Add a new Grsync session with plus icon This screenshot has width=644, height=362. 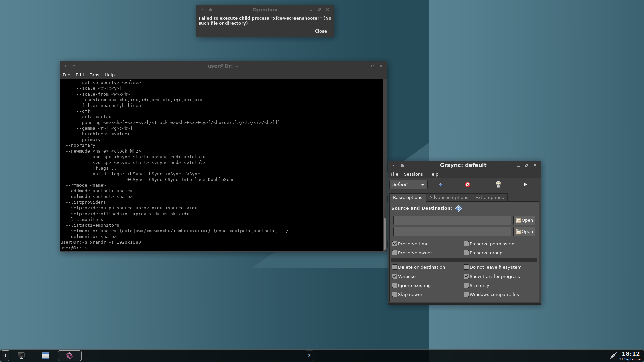[x=440, y=185]
